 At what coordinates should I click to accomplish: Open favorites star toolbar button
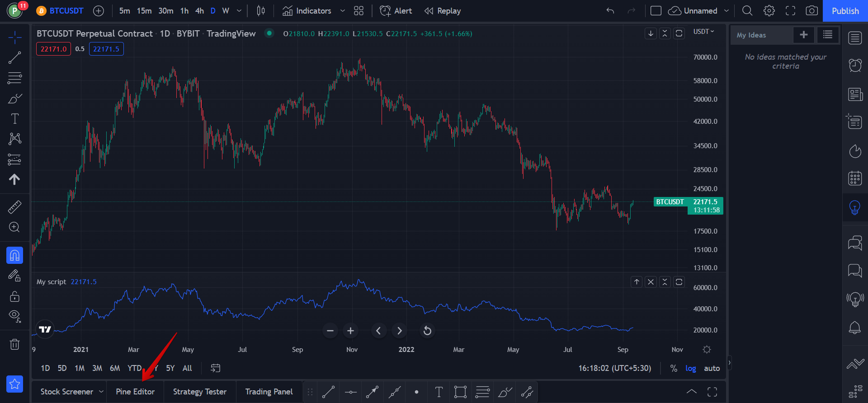(x=15, y=384)
